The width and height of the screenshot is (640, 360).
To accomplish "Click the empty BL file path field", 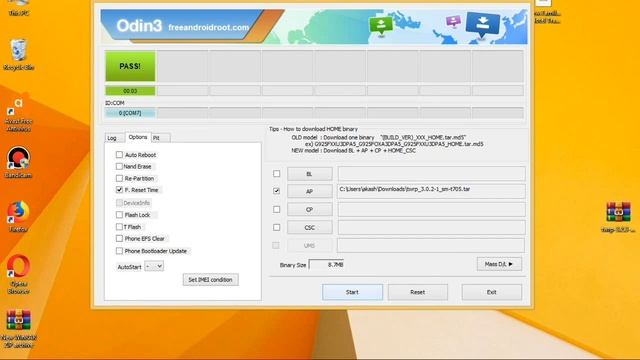I will [x=431, y=174].
